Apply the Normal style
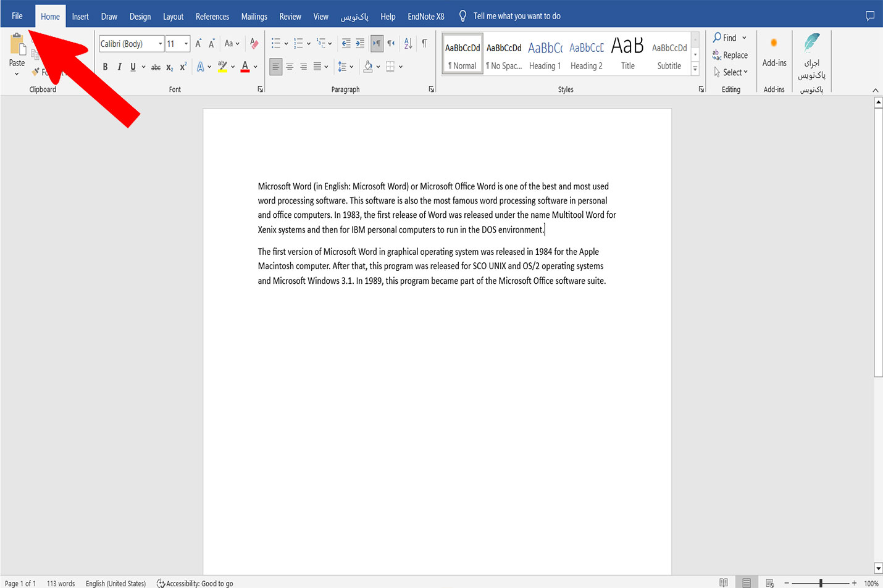 click(x=462, y=54)
